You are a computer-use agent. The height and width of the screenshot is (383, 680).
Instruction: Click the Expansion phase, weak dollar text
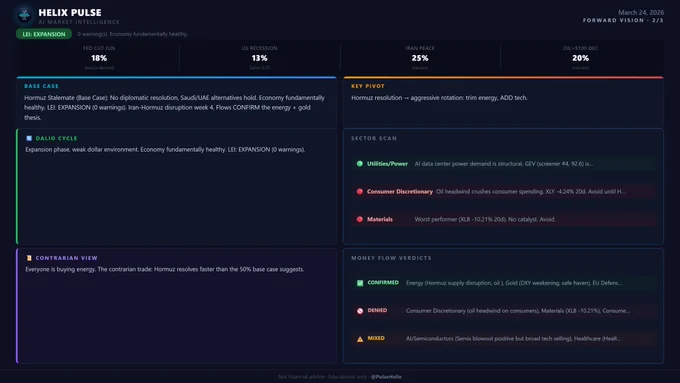click(x=165, y=150)
